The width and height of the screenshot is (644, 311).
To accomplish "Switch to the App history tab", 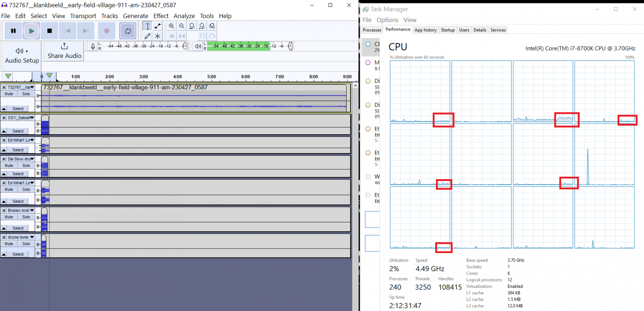I will tap(425, 30).
